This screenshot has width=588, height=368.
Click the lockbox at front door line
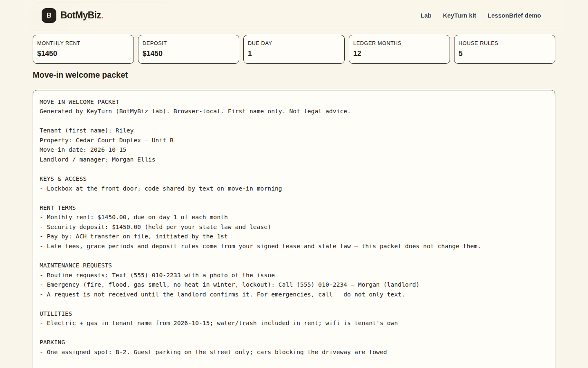pyautogui.click(x=161, y=188)
